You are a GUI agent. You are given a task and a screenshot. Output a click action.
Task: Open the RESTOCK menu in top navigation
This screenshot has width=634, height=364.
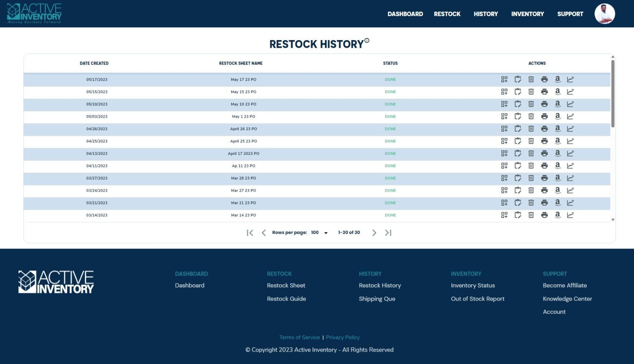447,14
